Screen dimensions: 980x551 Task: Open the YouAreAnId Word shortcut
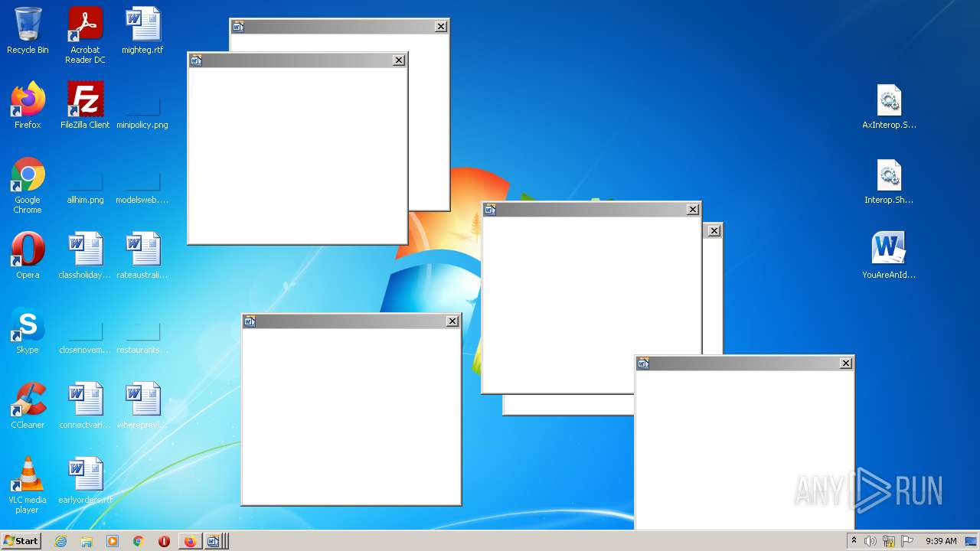coord(889,256)
